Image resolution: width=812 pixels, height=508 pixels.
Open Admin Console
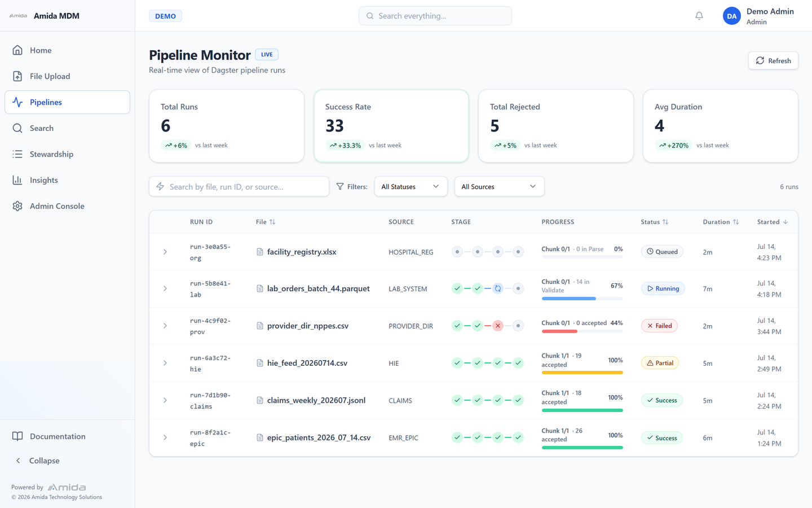(67, 206)
